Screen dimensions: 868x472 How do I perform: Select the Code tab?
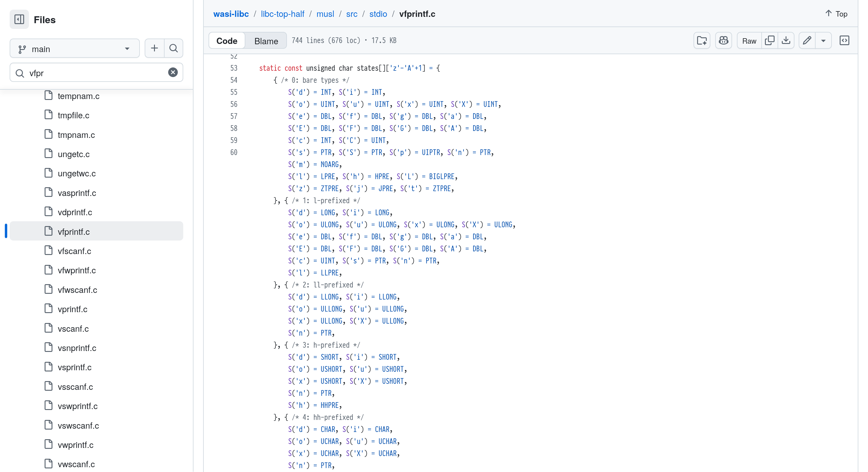227,41
